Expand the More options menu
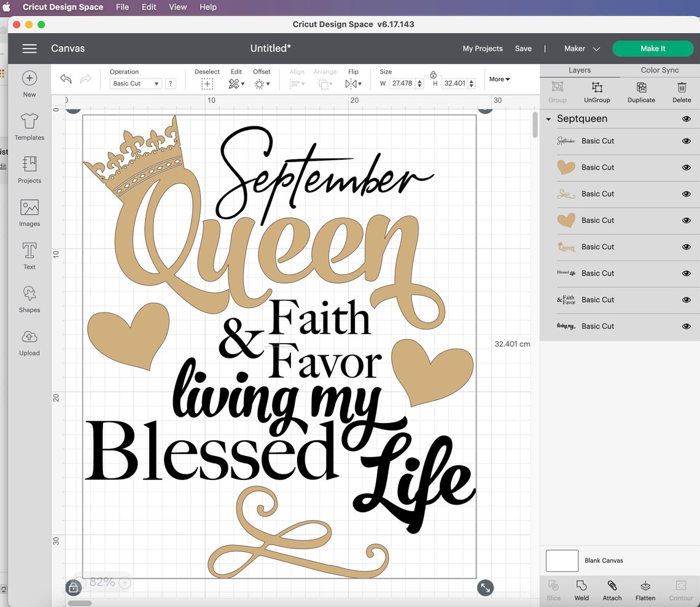 pyautogui.click(x=499, y=79)
